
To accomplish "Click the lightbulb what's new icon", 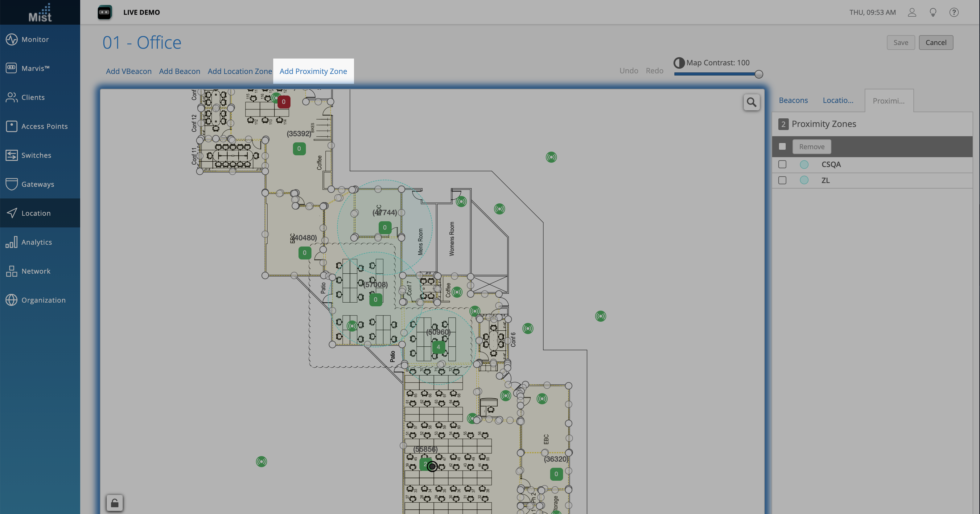I will click(x=933, y=13).
